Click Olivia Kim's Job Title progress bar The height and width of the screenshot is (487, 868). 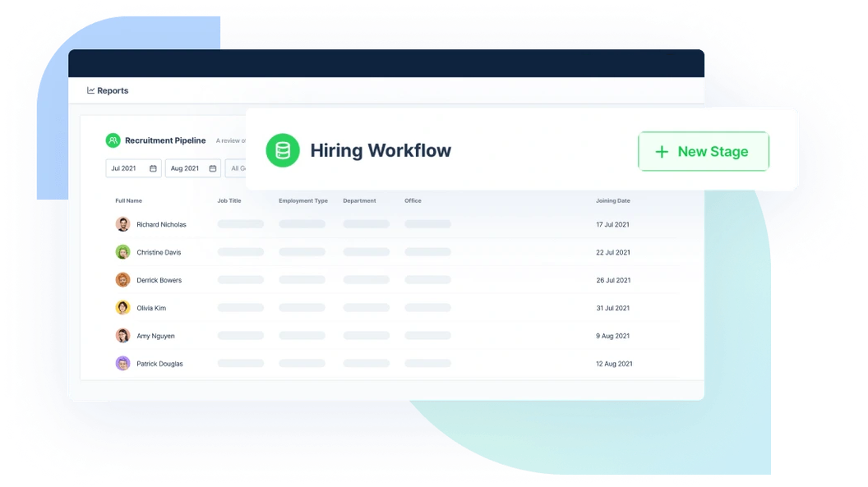coord(240,308)
